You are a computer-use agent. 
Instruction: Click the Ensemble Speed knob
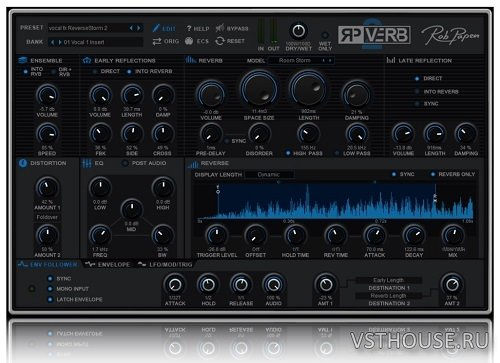47,134
